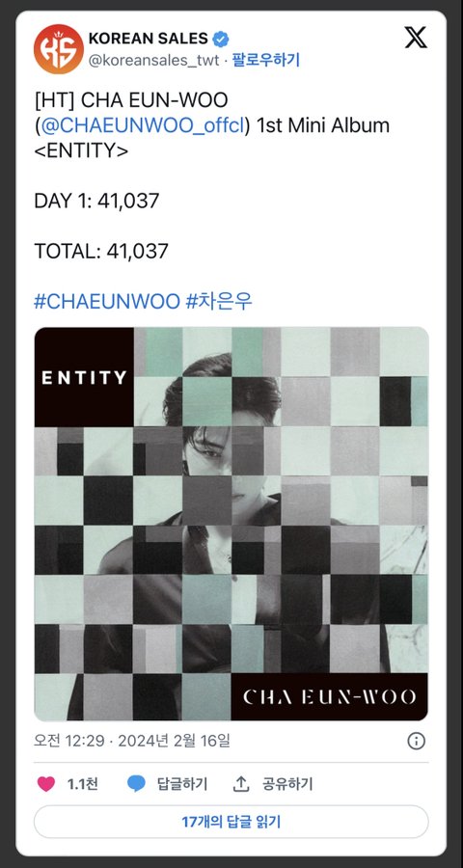463x868 pixels.
Task: Follow the account via 팔로우하기
Action: point(266,60)
